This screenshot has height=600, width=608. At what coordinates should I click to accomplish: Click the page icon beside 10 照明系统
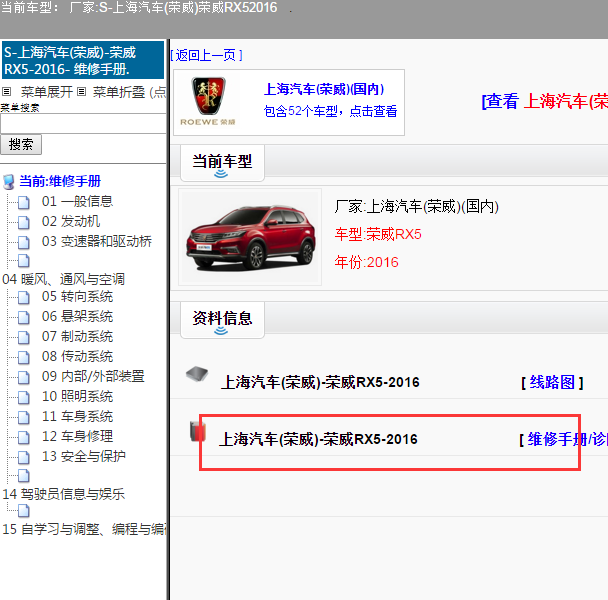[24, 398]
